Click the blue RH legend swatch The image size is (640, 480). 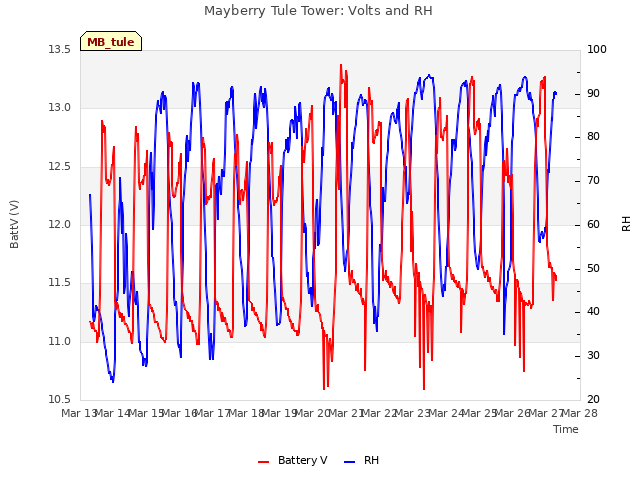[350, 462]
